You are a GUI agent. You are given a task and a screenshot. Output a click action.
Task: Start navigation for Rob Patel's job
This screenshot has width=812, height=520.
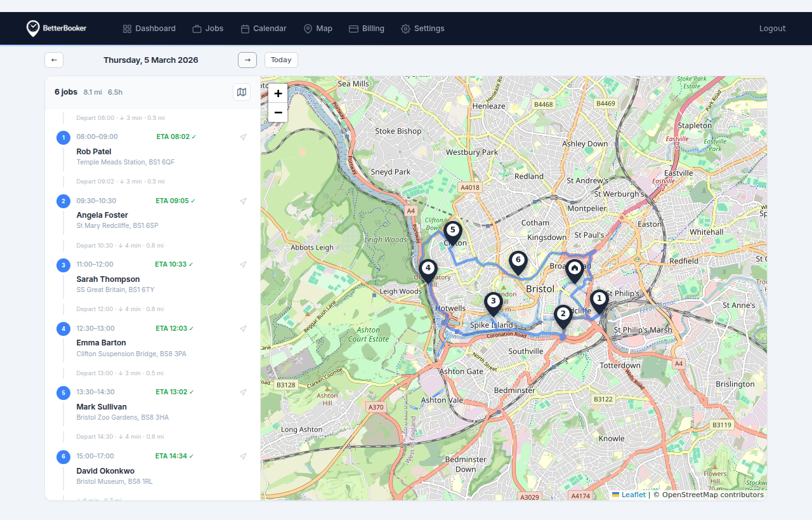point(243,137)
